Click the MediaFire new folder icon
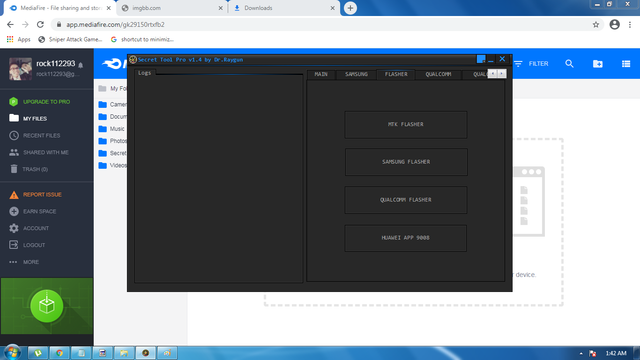 tap(598, 64)
